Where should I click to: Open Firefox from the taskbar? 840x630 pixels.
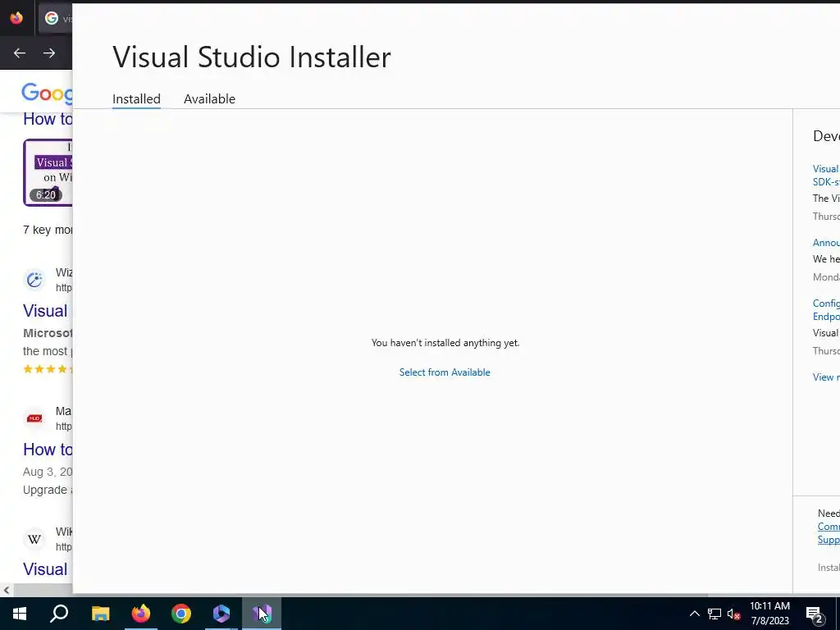pyautogui.click(x=141, y=614)
